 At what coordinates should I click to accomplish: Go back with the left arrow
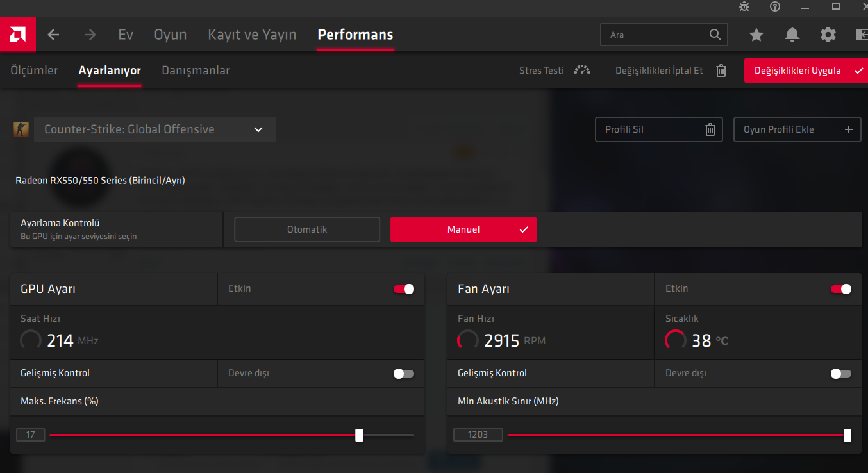(53, 35)
